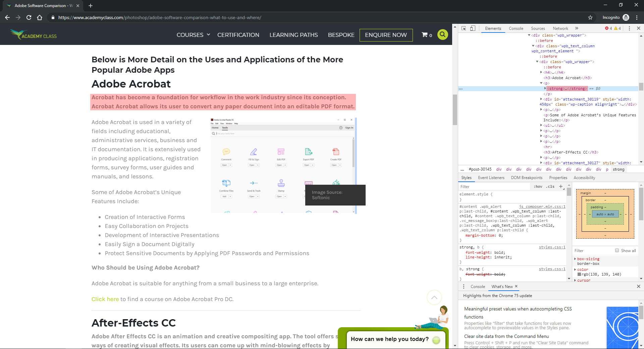Add a new style rule
This screenshot has width=644, height=349.
[x=561, y=186]
